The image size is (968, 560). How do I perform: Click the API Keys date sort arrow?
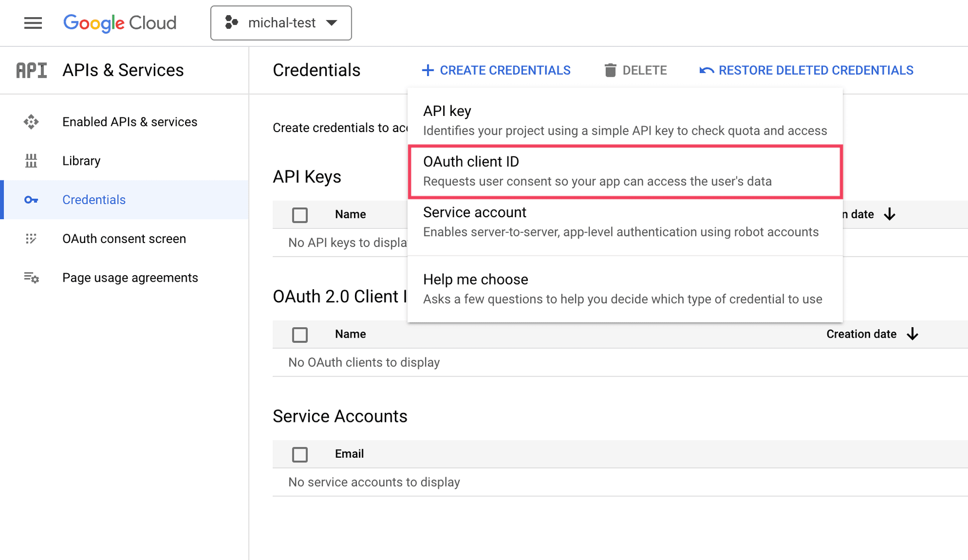tap(890, 214)
